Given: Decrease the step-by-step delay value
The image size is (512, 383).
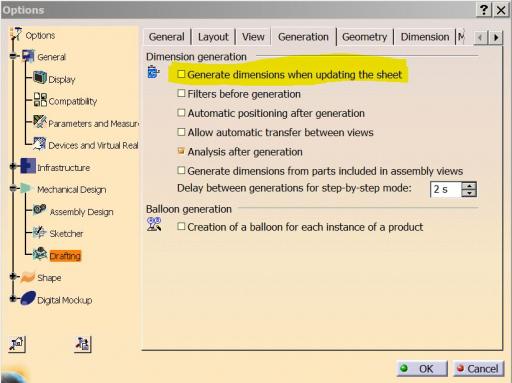Looking at the screenshot, I should (x=469, y=193).
